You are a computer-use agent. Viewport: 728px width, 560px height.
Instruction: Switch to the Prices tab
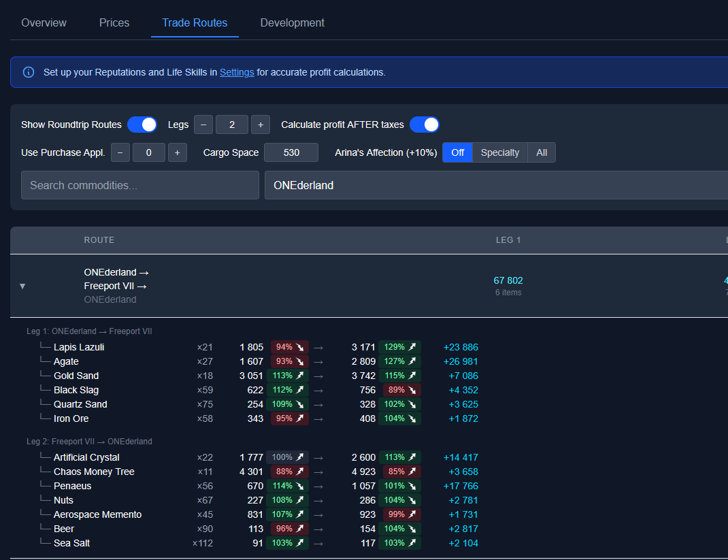click(x=114, y=22)
